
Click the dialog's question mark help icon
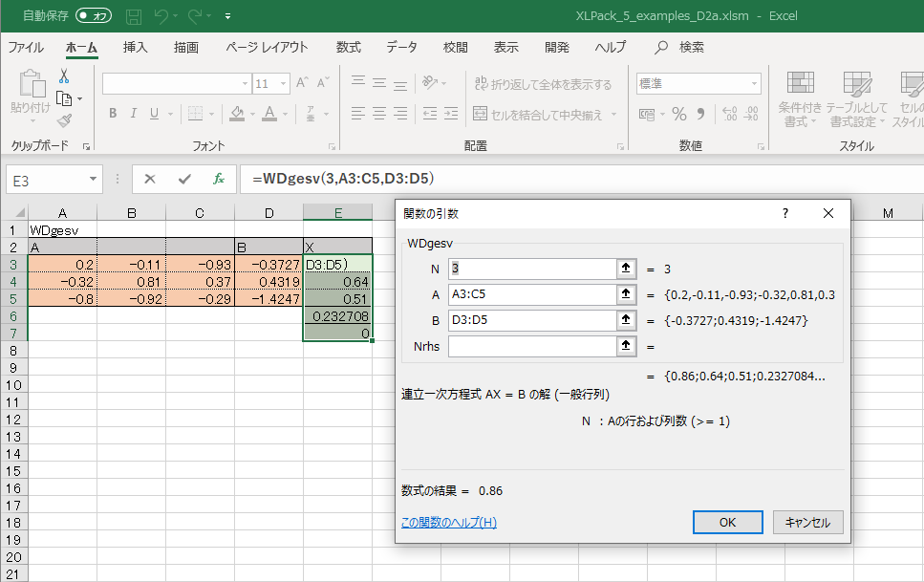click(785, 214)
